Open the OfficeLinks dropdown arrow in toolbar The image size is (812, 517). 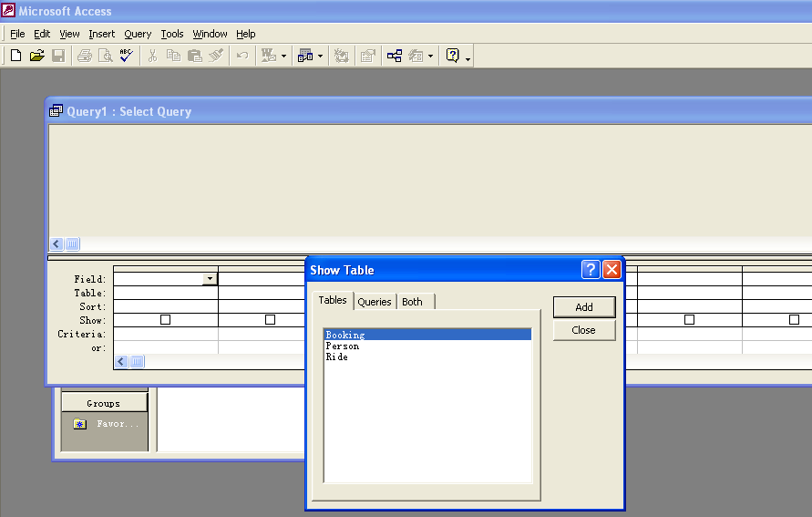point(283,57)
